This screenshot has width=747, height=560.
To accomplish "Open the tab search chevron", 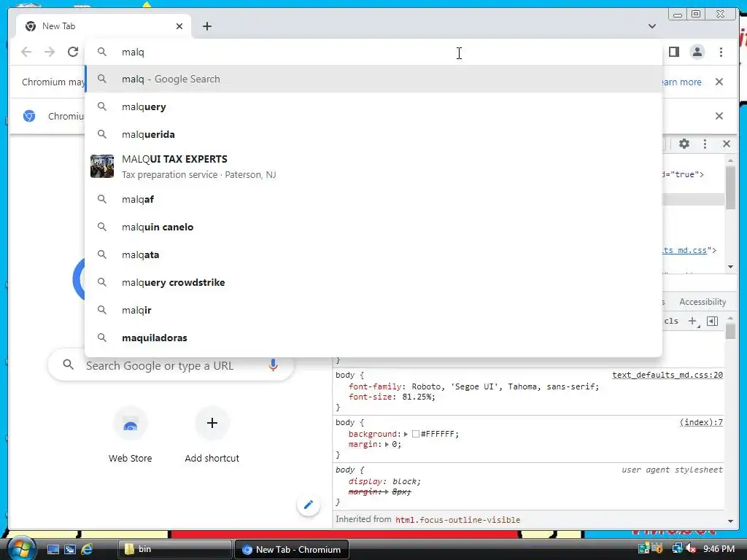I will [651, 26].
